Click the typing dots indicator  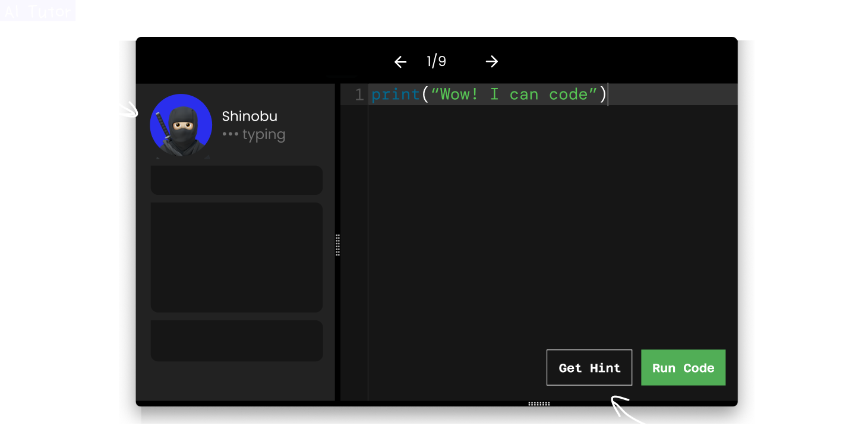tap(230, 135)
